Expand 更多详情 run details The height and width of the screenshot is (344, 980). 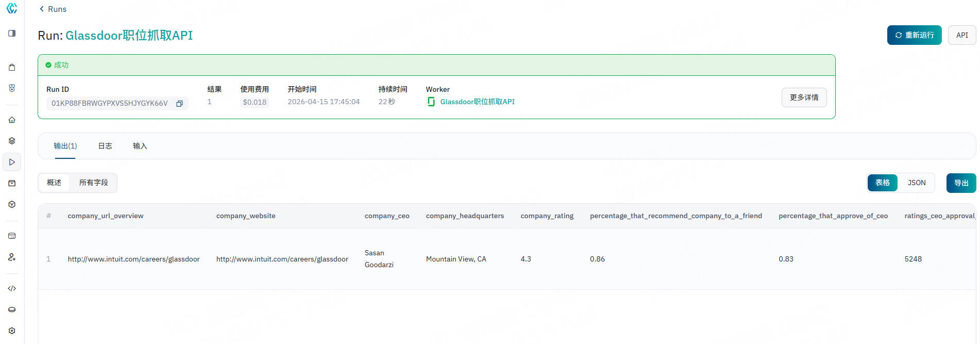(804, 97)
